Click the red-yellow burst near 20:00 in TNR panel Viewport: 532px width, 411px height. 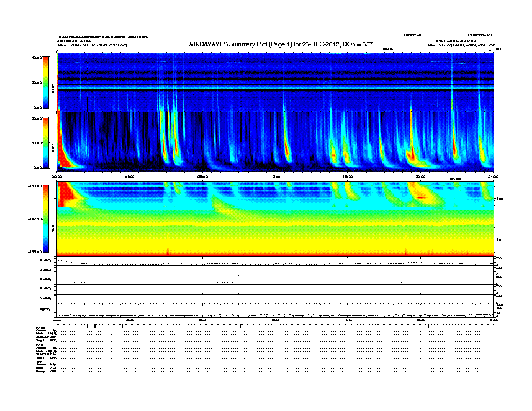pyautogui.click(x=421, y=195)
